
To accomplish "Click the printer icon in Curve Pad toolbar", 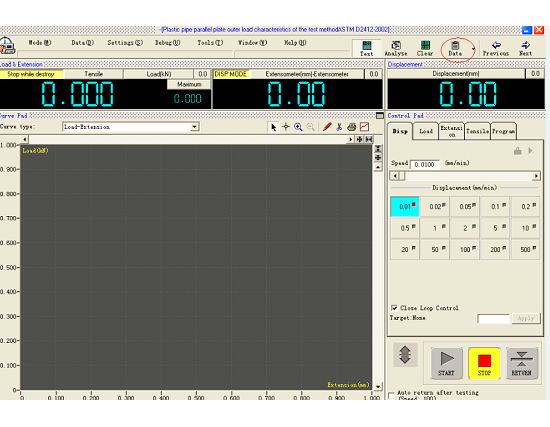I will coord(351,127).
